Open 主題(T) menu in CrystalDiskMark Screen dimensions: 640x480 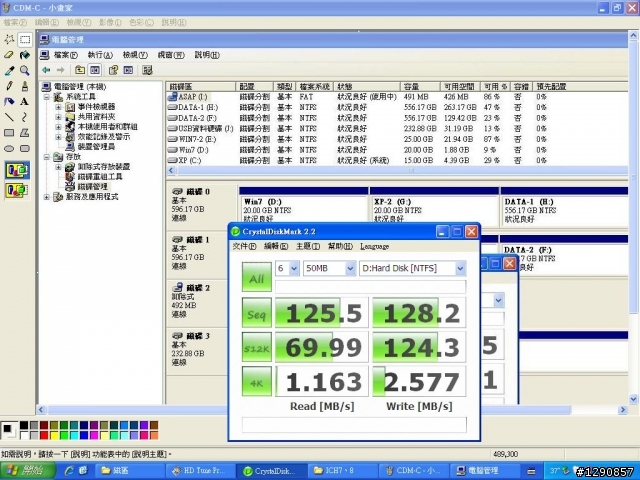(x=308, y=247)
